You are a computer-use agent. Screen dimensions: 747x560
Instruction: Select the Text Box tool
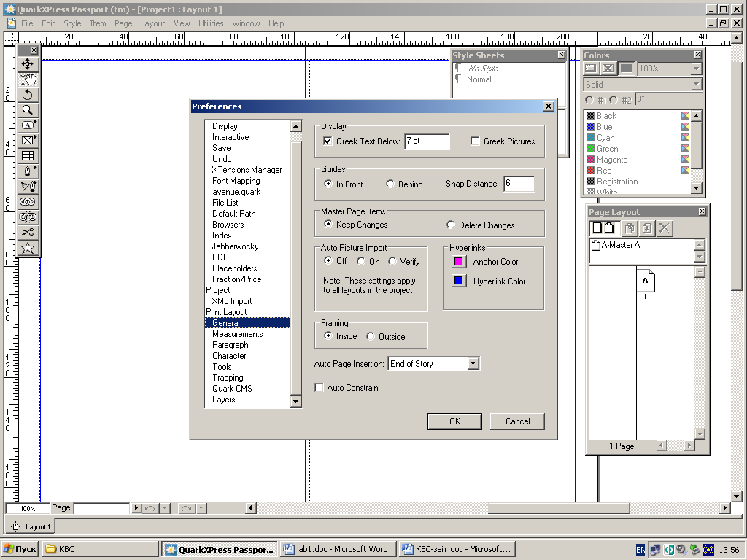(x=28, y=125)
